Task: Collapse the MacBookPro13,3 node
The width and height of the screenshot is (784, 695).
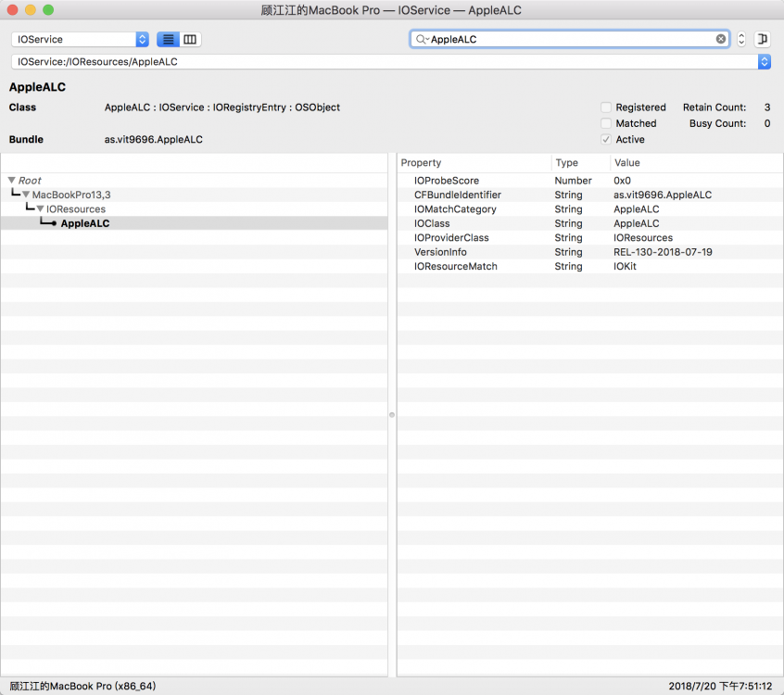Action: (26, 195)
